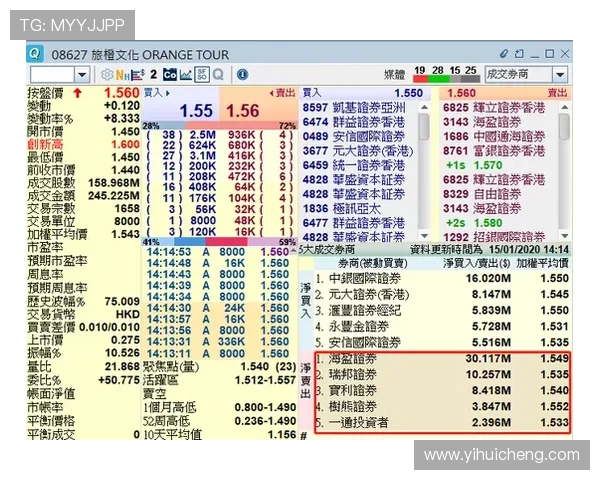Screen dimensions: 600x480
Task: Click the NH news icon in toolbar
Action: point(122,75)
